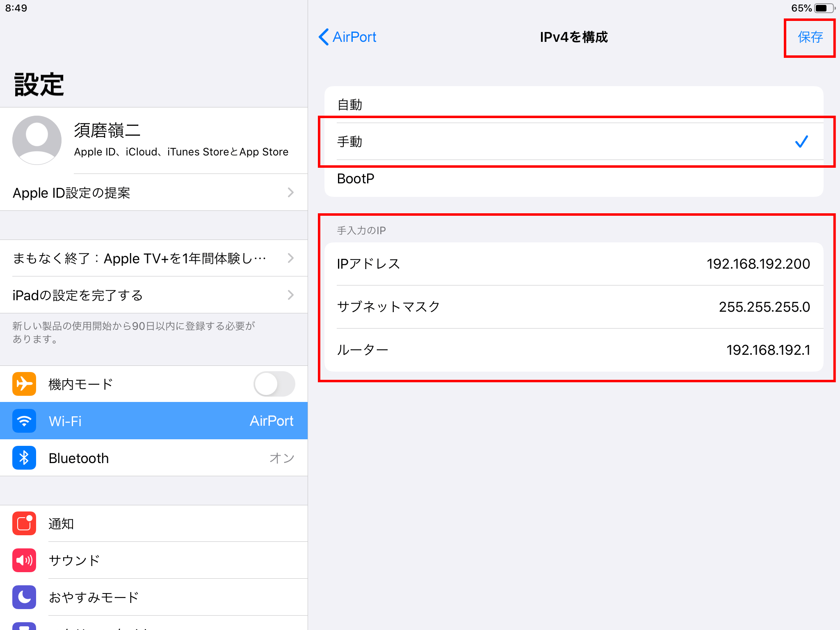Tap the 保存 (Save) button
The image size is (840, 630).
click(810, 37)
